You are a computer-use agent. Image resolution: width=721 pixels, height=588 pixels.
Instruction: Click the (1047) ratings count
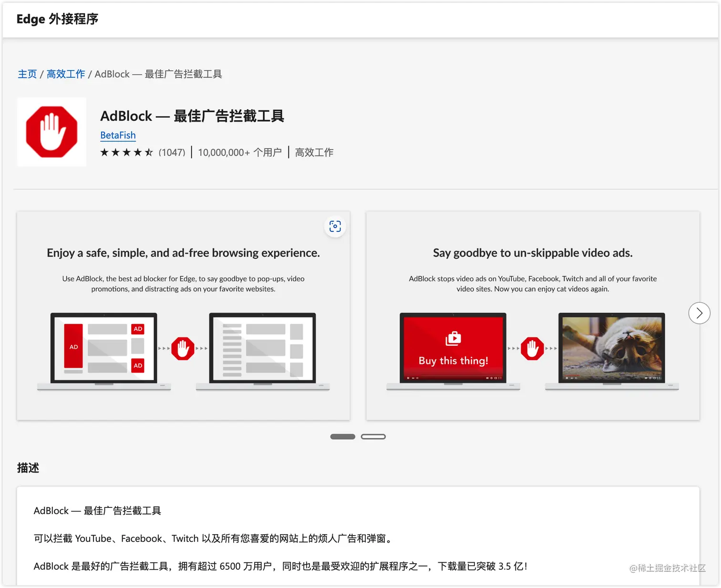tap(172, 153)
